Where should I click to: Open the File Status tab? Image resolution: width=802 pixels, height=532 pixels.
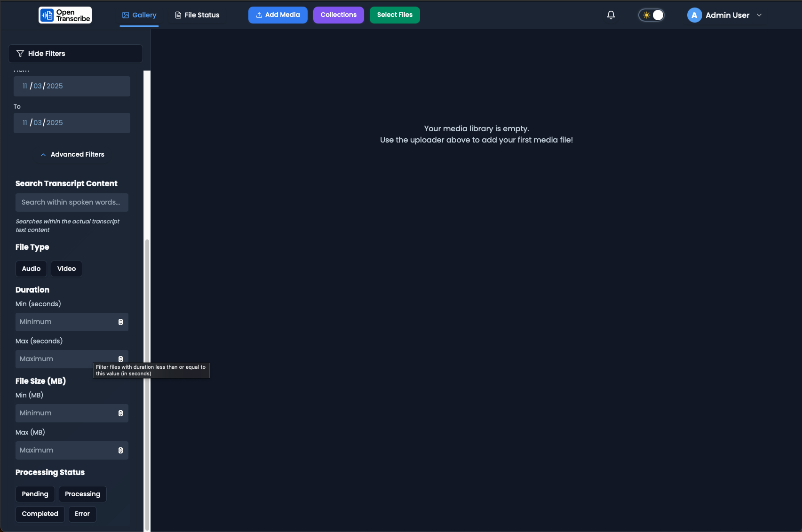pos(197,15)
